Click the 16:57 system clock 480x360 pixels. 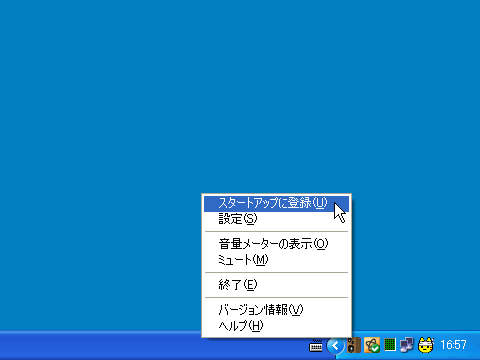[453, 345]
